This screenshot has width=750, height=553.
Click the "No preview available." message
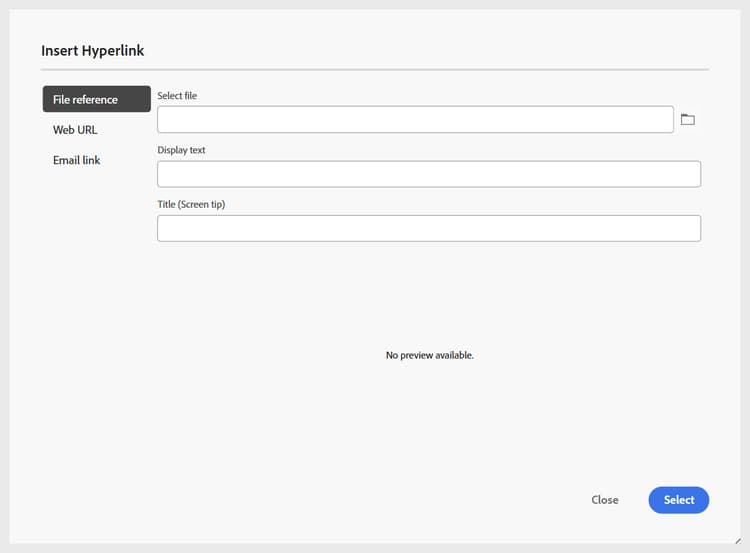pyautogui.click(x=429, y=355)
